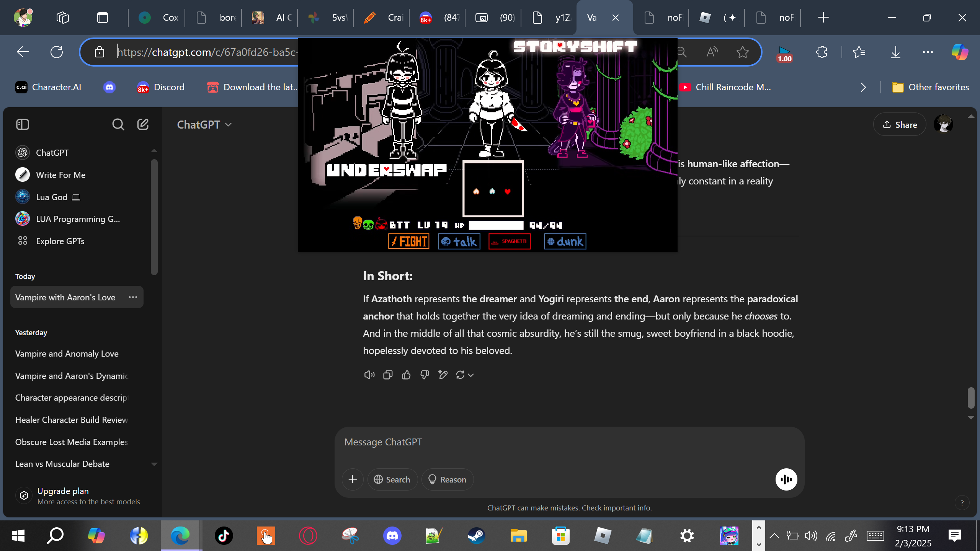The width and height of the screenshot is (980, 551).
Task: Go back in the browser
Action: (x=23, y=52)
